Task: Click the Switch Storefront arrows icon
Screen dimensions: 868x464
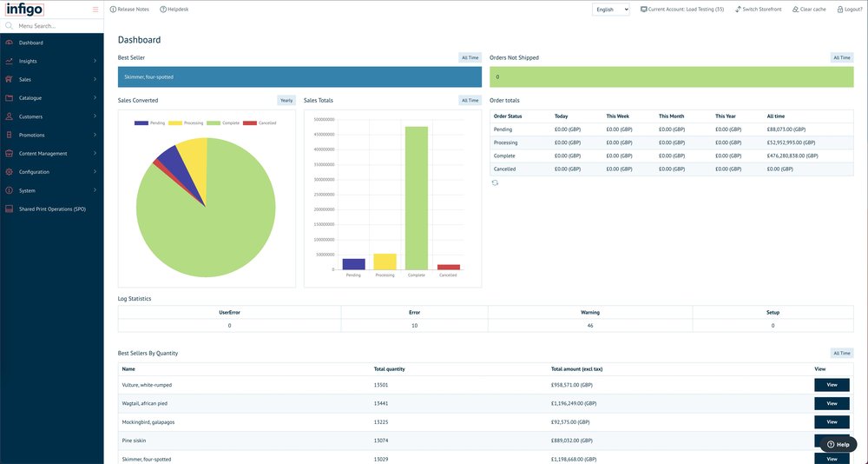Action: click(738, 10)
